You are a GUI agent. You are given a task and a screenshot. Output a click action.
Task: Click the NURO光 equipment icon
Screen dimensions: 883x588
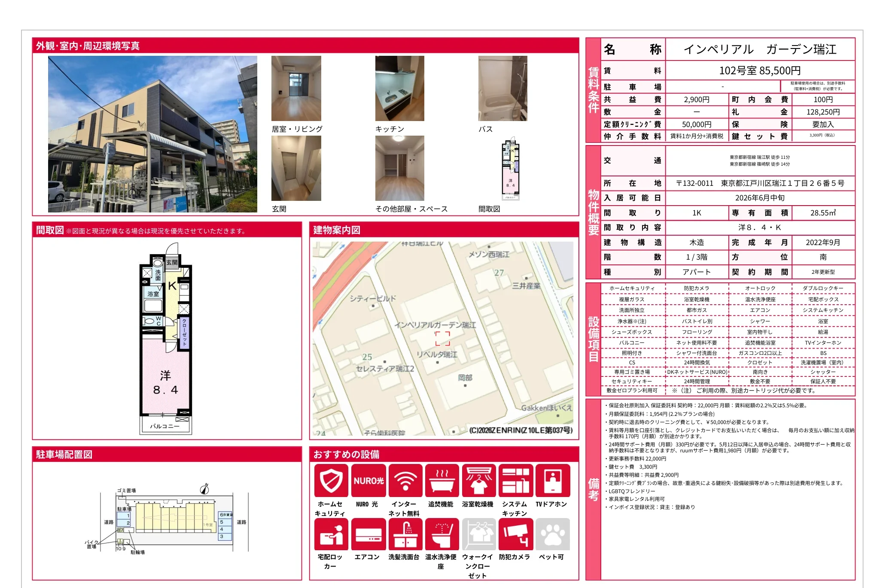(368, 481)
